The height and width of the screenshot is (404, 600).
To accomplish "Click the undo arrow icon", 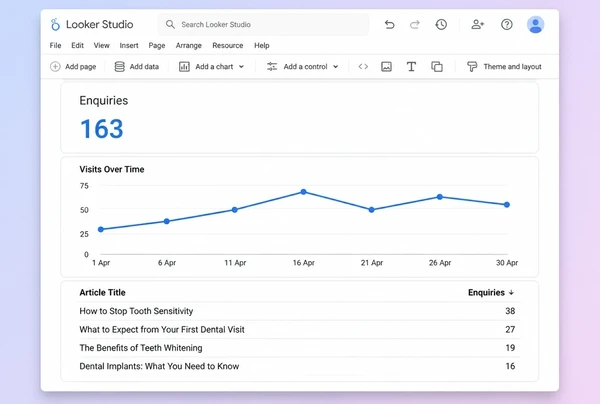I will tap(390, 24).
